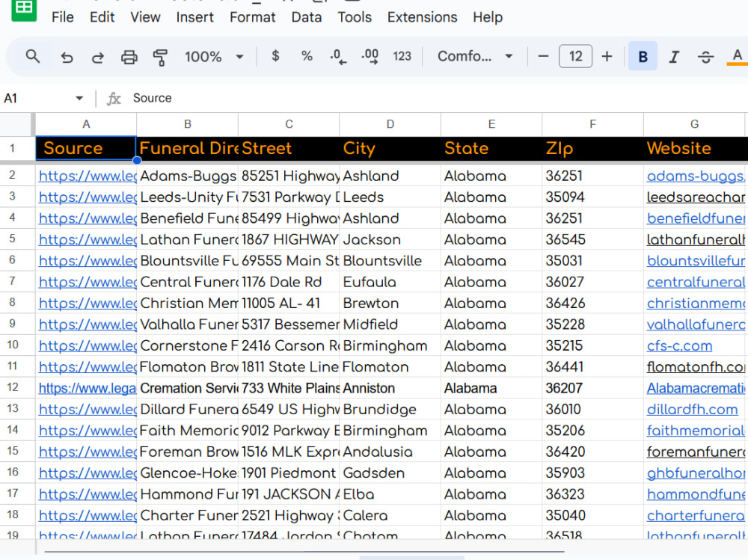Increase decimal places

370,57
